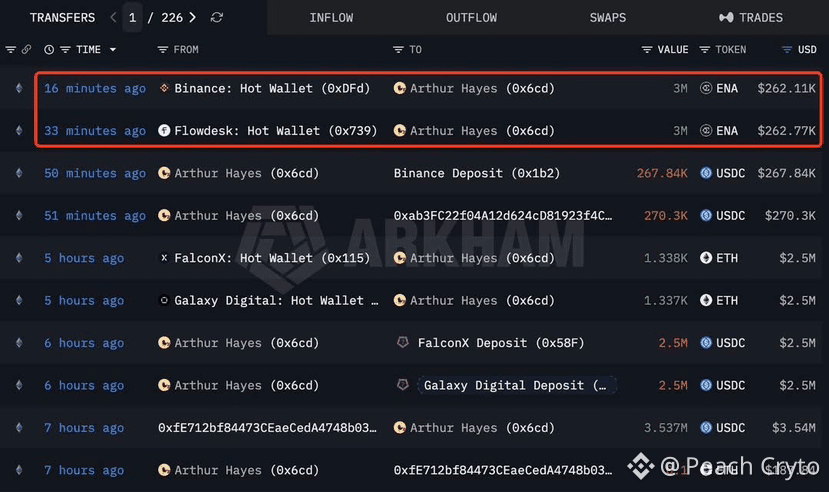The width and height of the screenshot is (829, 492).
Task: Click ETH token icon on the 1.338K row
Action: click(x=706, y=258)
